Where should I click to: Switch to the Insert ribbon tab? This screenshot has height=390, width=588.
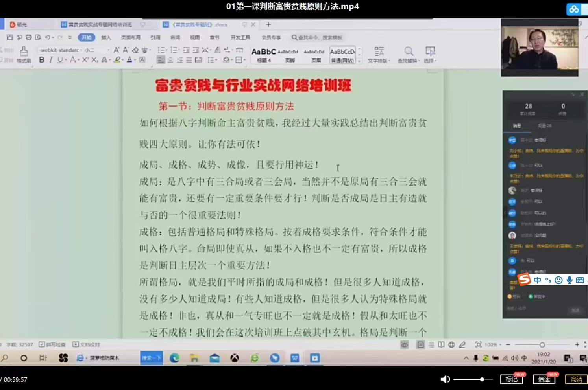[x=106, y=37]
